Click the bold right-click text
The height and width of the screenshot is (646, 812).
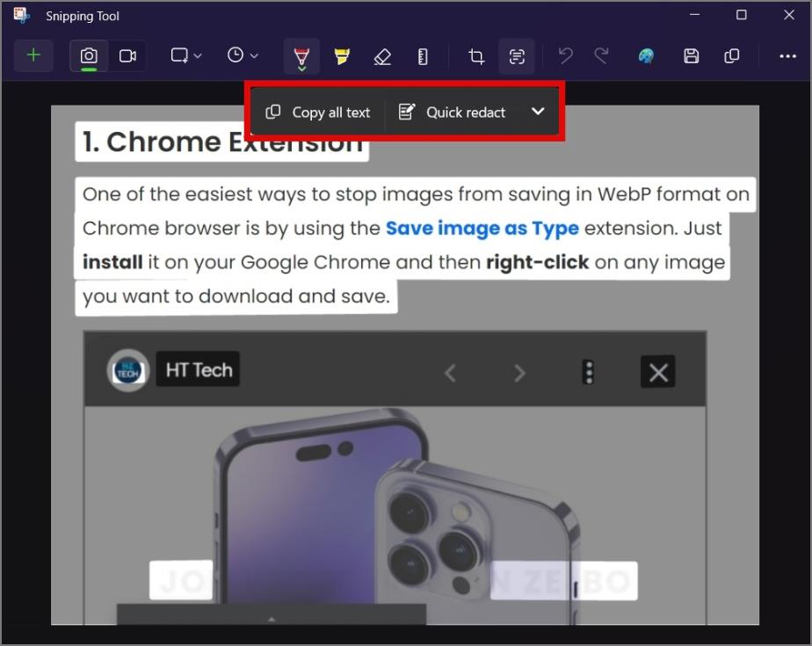click(x=537, y=262)
